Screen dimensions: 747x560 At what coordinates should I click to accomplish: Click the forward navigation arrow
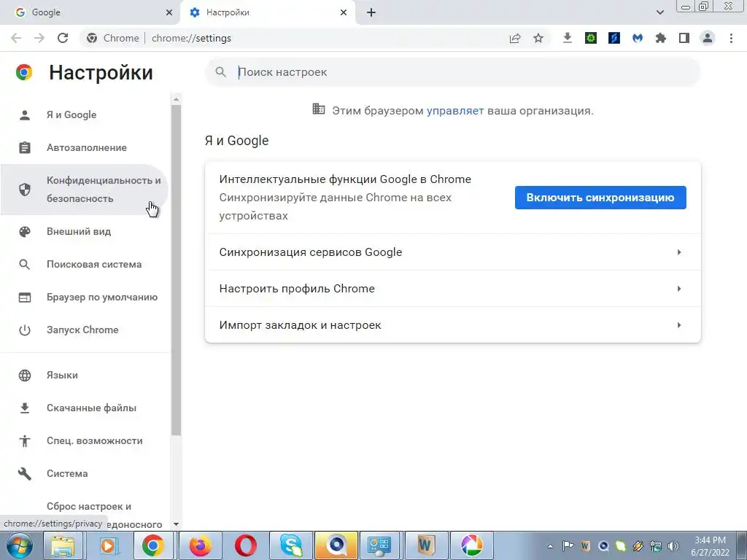(x=39, y=38)
